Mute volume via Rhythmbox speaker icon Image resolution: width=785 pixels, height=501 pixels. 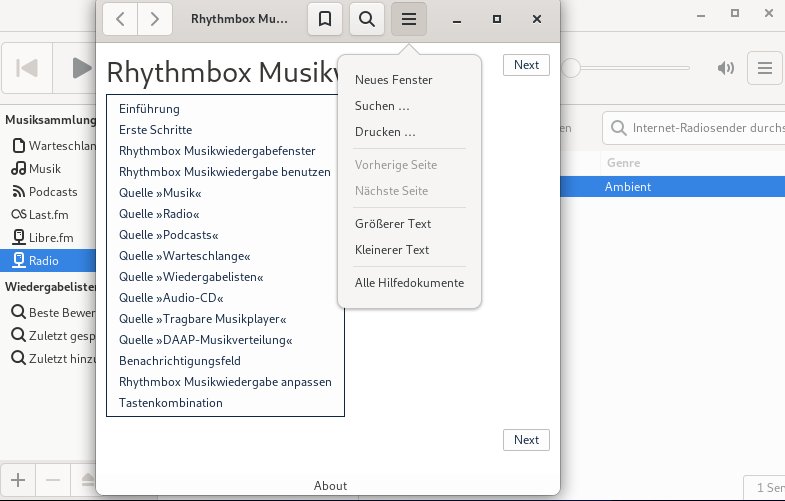pos(725,68)
